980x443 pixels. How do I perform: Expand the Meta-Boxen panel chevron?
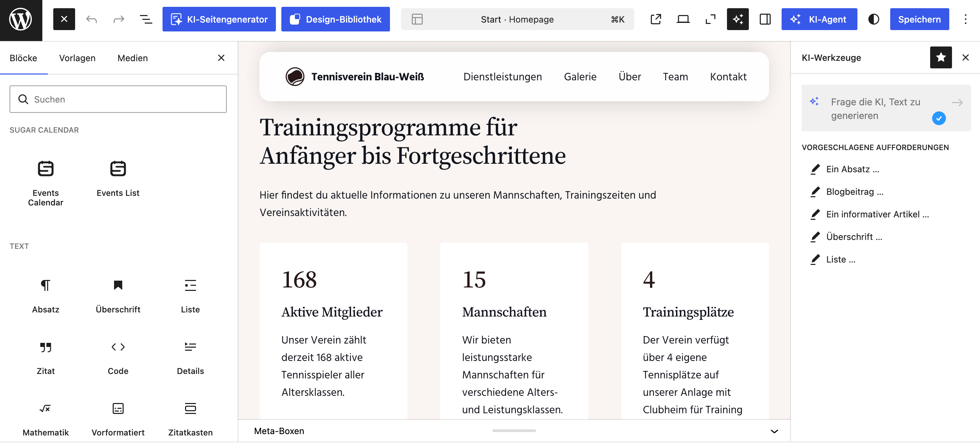point(774,431)
